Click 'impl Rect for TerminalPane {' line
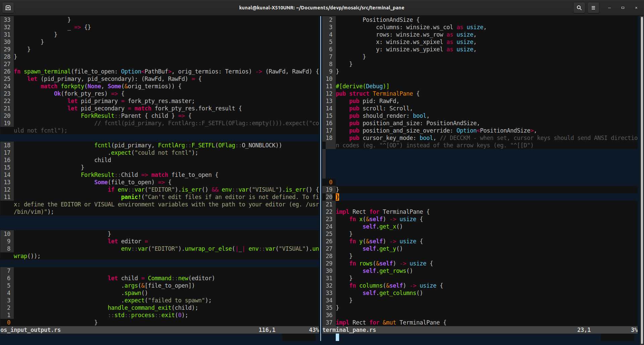644x345 pixels. coord(383,212)
